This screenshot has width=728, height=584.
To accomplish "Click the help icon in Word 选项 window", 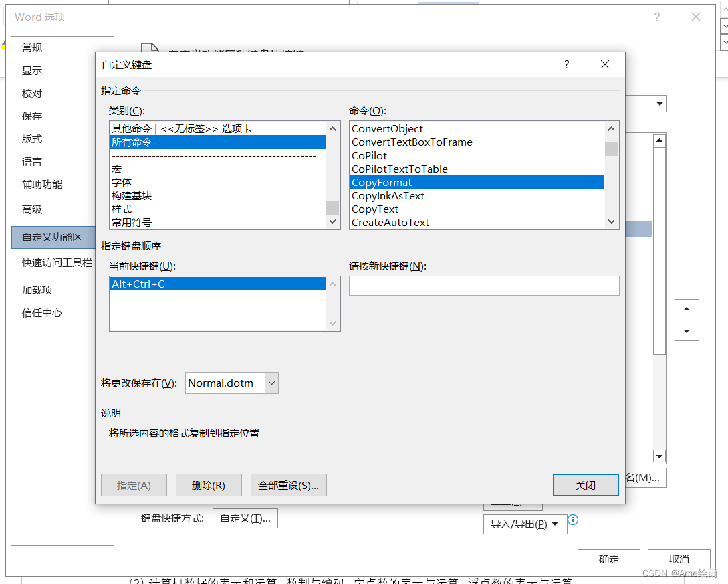I will 656,17.
